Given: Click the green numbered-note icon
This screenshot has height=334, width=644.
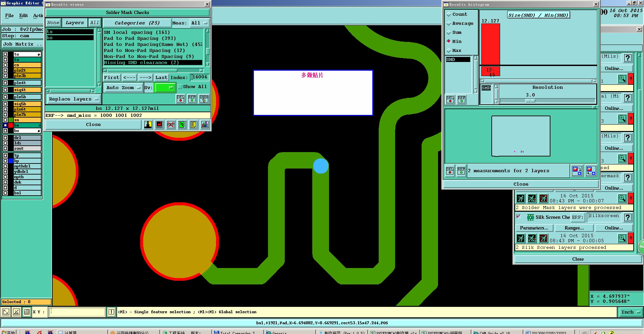Looking at the screenshot, I should (x=182, y=125).
